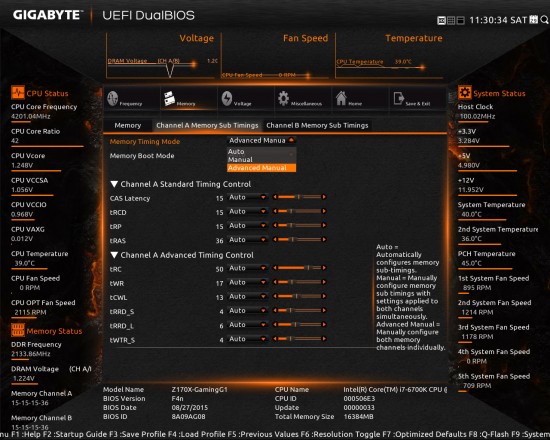Open the Frequency section icon
550x440 pixels.
113,98
